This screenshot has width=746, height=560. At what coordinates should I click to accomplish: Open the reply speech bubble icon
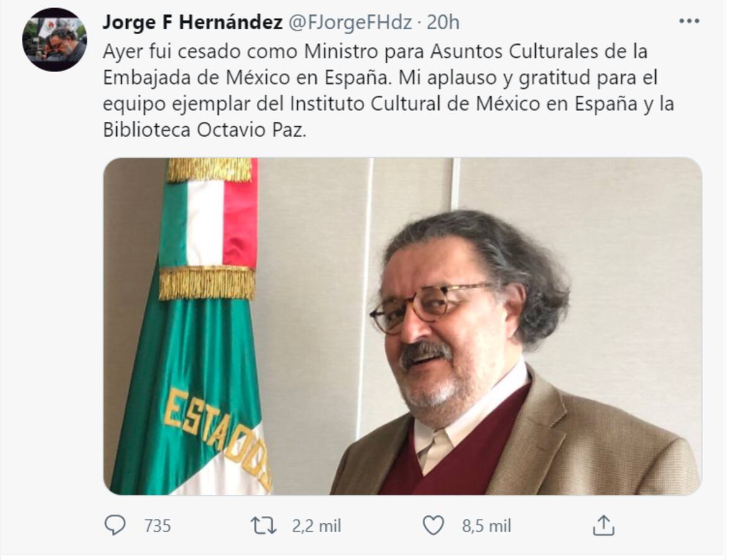114,525
